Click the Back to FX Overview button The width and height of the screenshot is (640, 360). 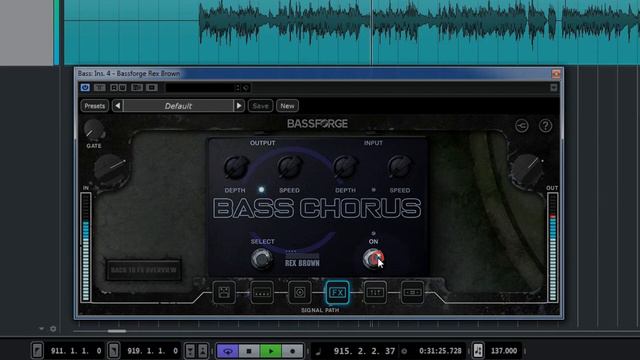point(144,270)
